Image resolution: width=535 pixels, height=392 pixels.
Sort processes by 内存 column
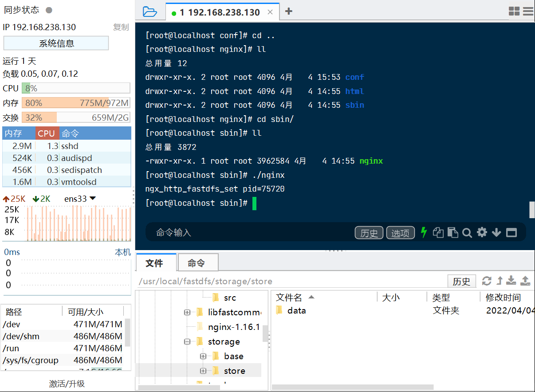pos(19,133)
